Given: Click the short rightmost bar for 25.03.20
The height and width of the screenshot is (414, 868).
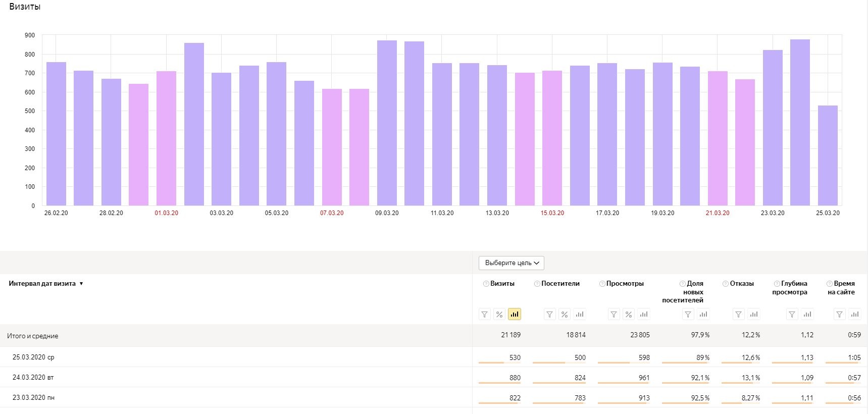Looking at the screenshot, I should (x=828, y=156).
